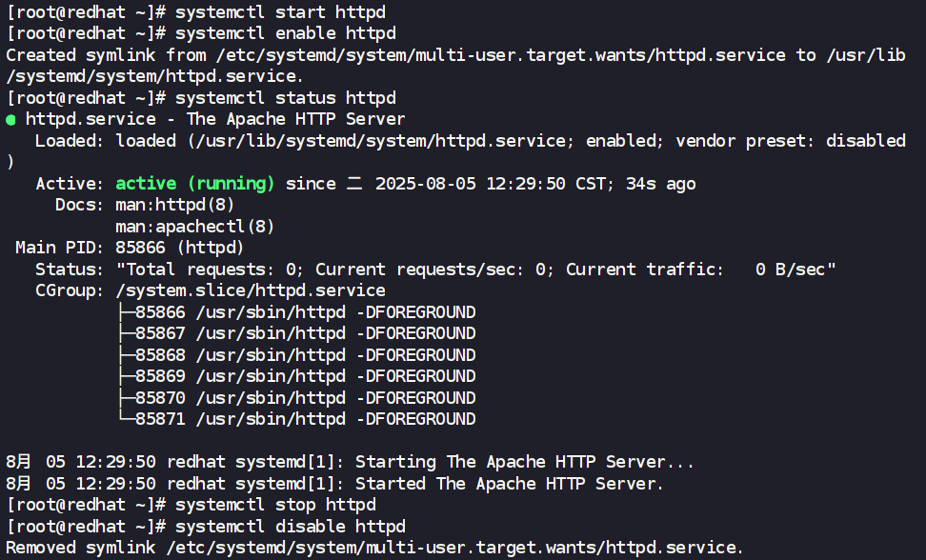926x560 pixels.
Task: Click the green "active (running)" status text
Action: point(194,184)
